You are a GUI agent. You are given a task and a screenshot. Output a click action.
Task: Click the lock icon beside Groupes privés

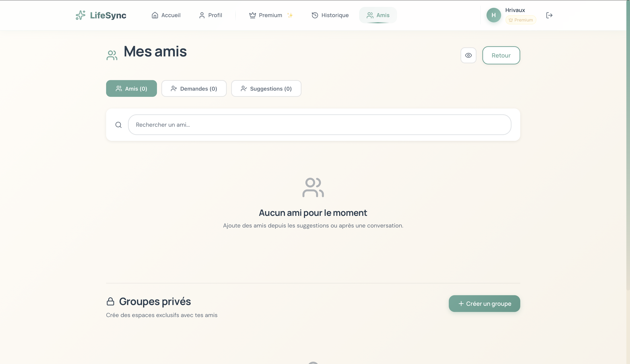click(111, 301)
